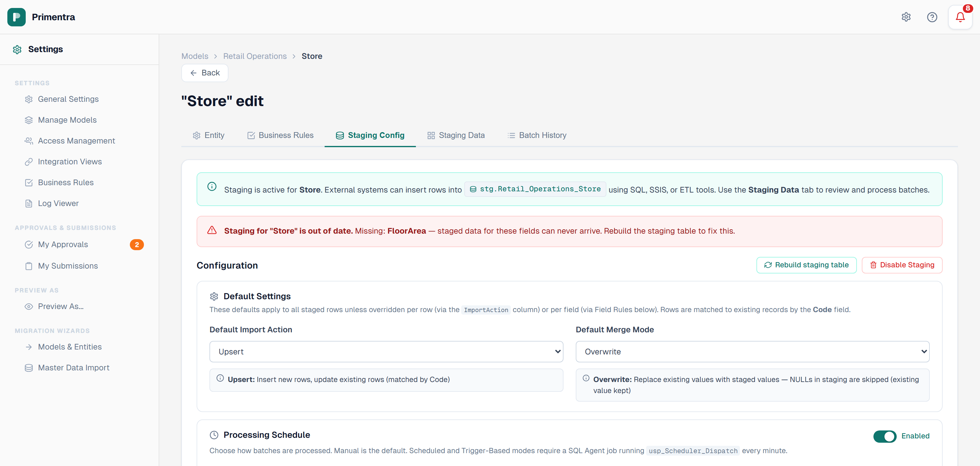Open the Batch History tab

point(537,136)
